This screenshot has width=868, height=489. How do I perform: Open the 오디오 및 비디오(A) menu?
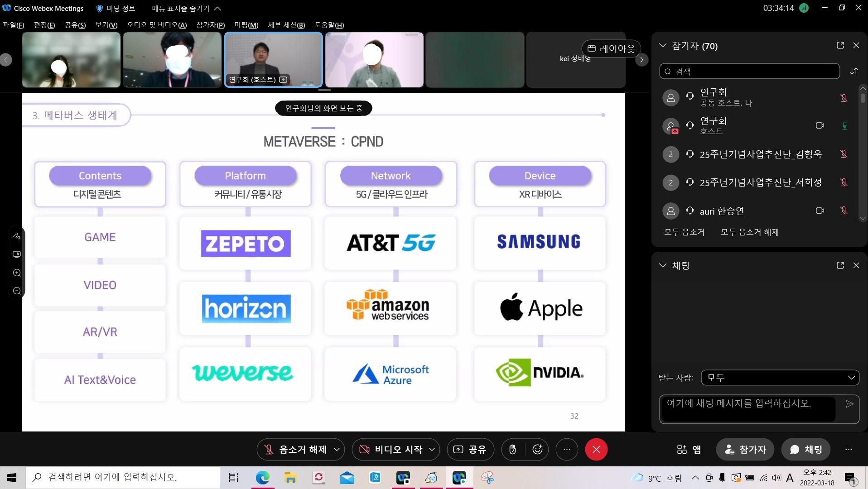(x=157, y=25)
